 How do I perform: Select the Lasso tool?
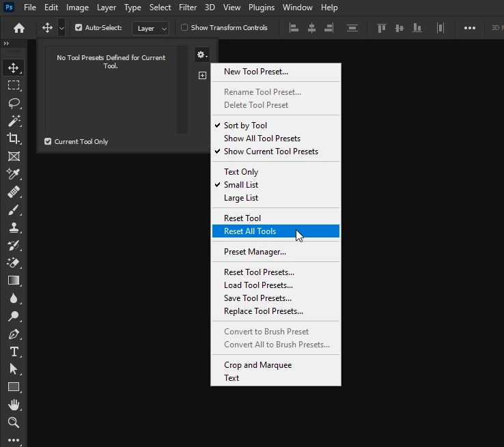click(14, 103)
